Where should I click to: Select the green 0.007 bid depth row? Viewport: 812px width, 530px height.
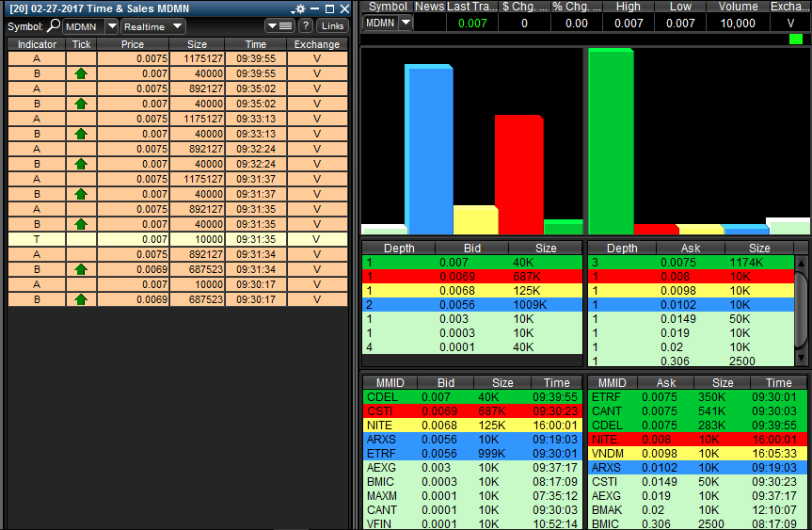pos(472,262)
